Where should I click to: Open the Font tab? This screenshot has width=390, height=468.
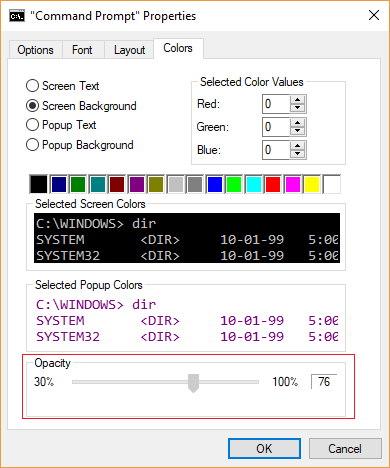coord(82,50)
